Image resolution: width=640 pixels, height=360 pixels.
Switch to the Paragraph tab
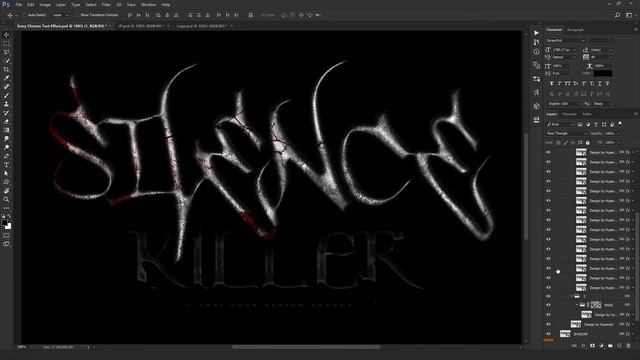pyautogui.click(x=576, y=30)
